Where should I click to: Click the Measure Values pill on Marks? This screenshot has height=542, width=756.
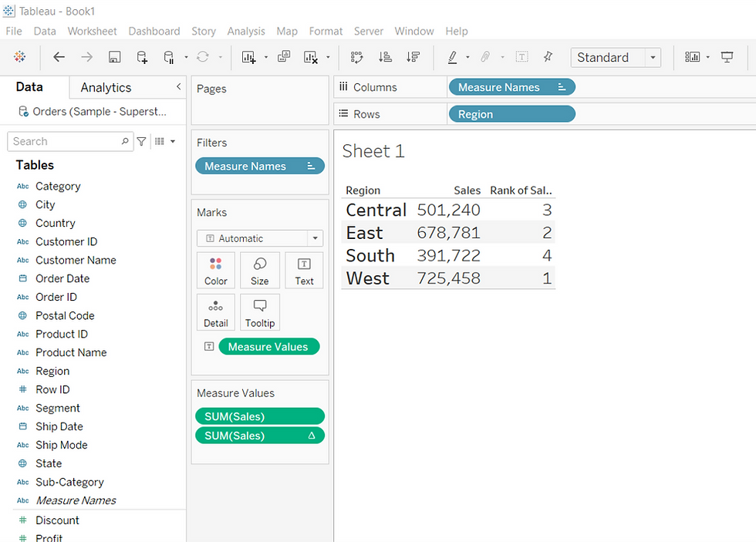(x=268, y=347)
